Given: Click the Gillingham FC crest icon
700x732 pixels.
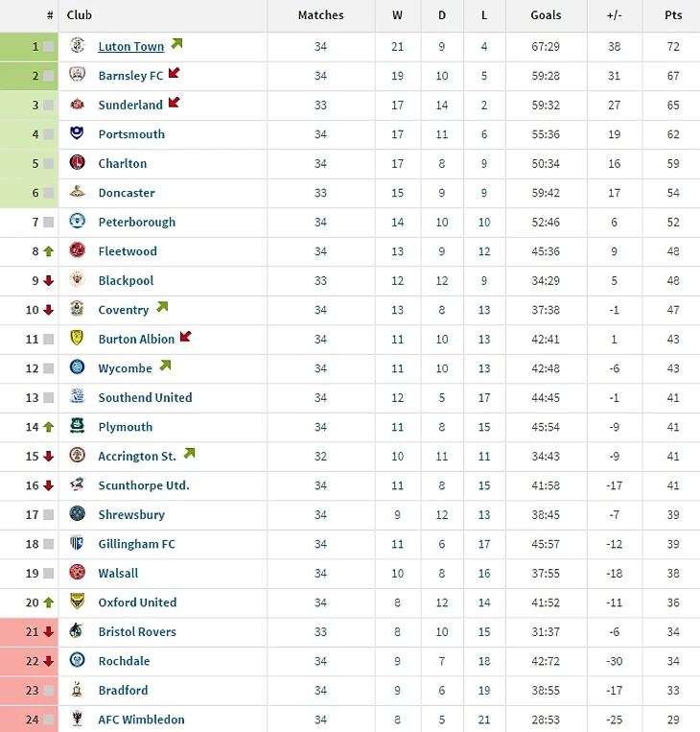Looking at the screenshot, I should (77, 543).
